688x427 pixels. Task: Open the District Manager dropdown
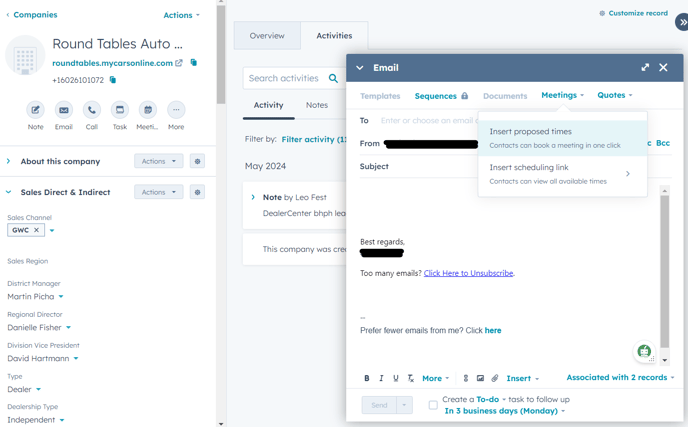click(61, 297)
